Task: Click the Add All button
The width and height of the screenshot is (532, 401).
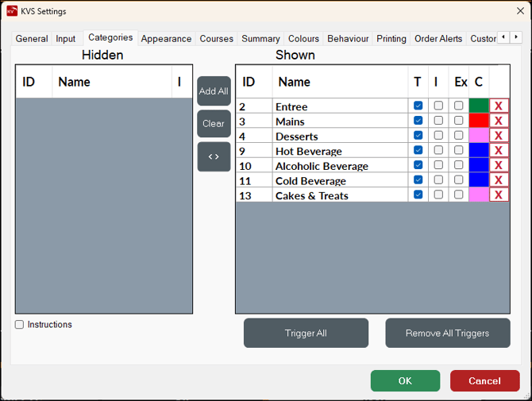Action: point(214,91)
